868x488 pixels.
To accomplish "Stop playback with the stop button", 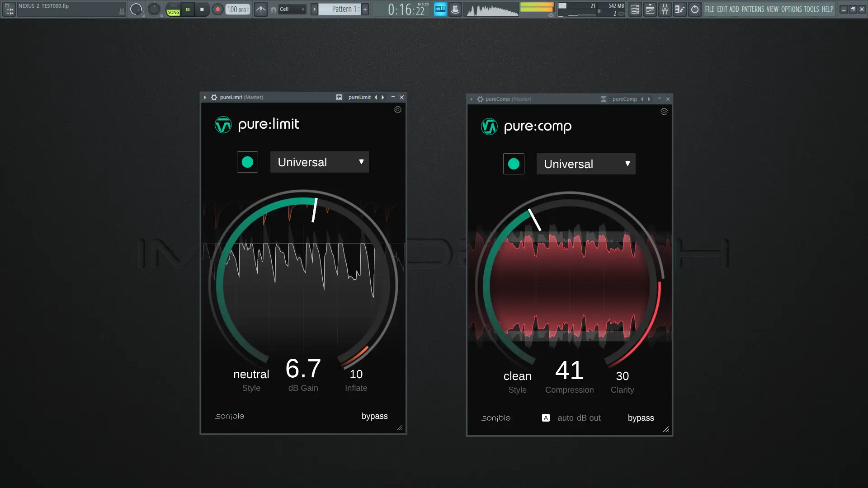I will click(x=202, y=9).
